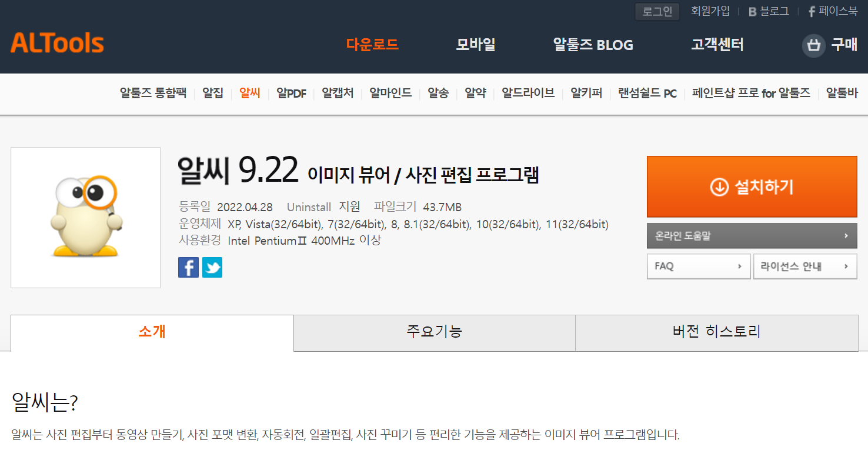Viewport: 868px width, 460px height.
Task: Select 알툴바 in submenu
Action: coord(842,93)
